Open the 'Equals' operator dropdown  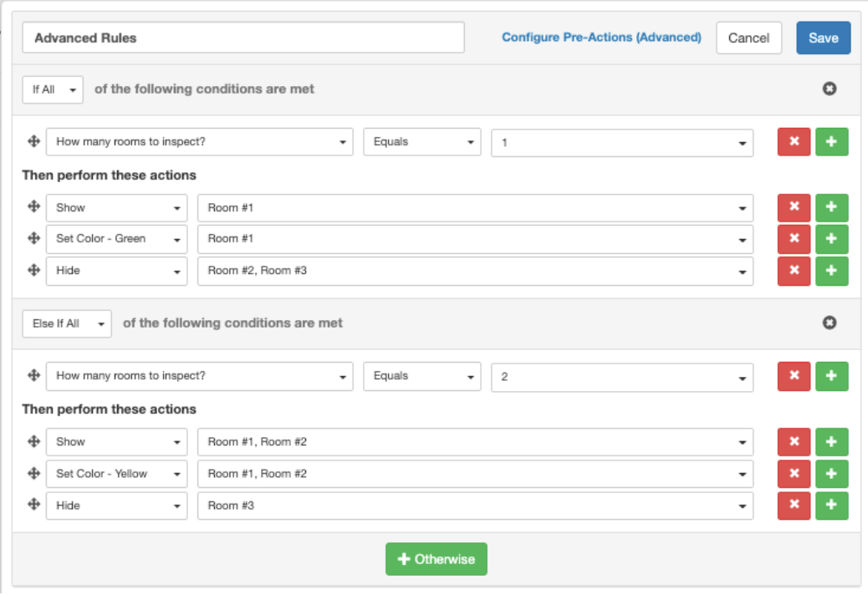422,141
